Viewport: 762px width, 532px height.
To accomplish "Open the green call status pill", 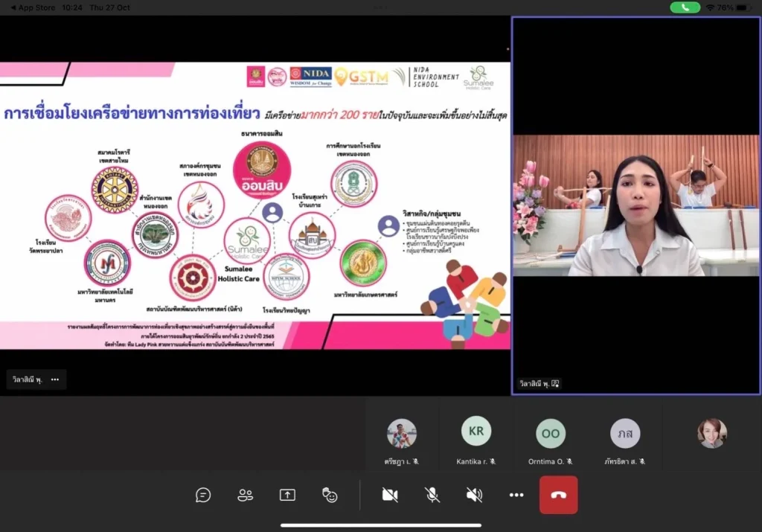I will (x=684, y=7).
